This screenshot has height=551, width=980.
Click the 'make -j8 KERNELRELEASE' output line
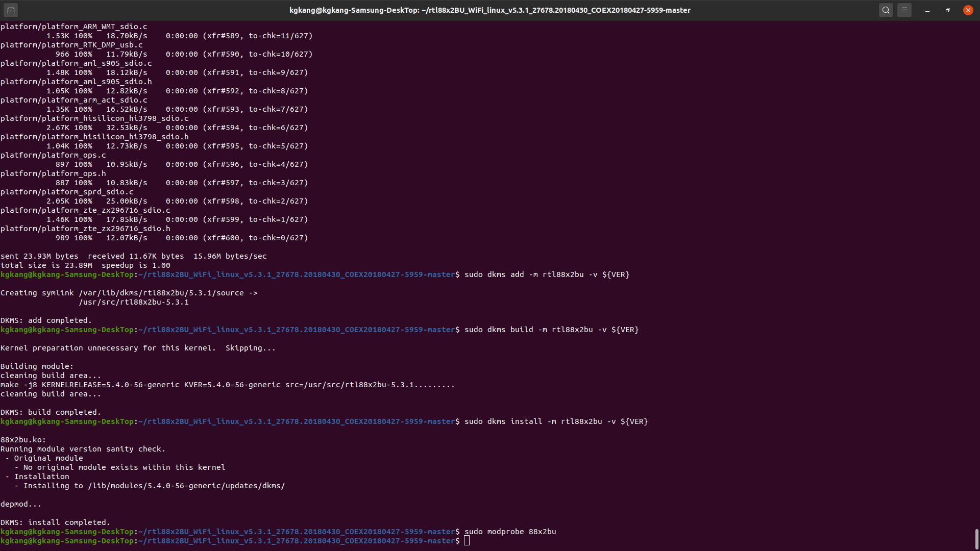(x=227, y=385)
